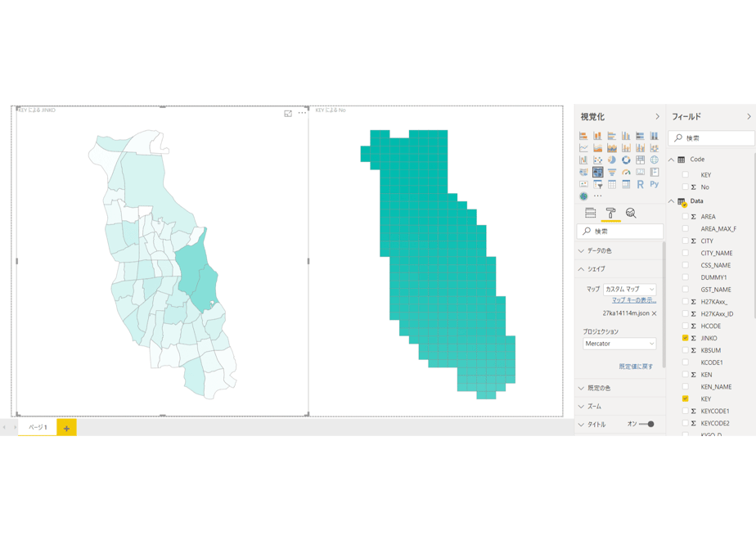Image resolution: width=756 pixels, height=540 pixels.
Task: Select the matrix visual
Action: (x=626, y=184)
